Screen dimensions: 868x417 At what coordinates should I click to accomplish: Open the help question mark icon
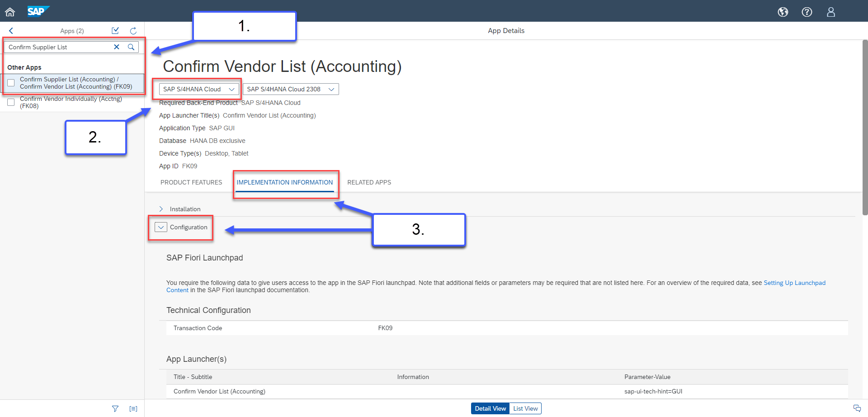click(x=807, y=12)
